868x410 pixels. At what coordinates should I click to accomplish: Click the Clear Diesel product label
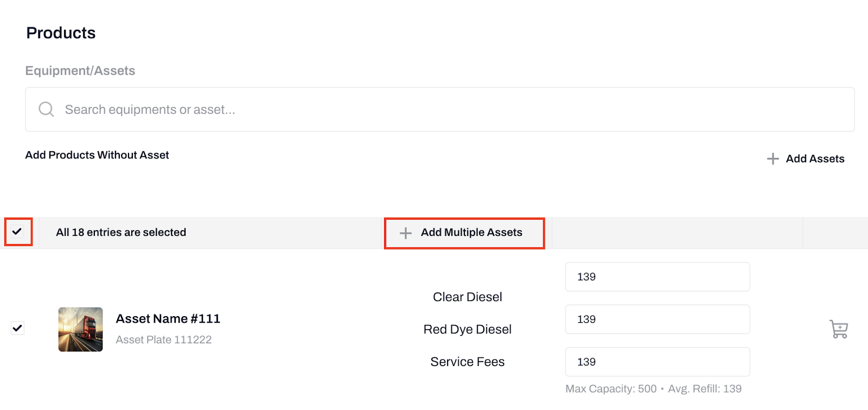[x=467, y=297]
